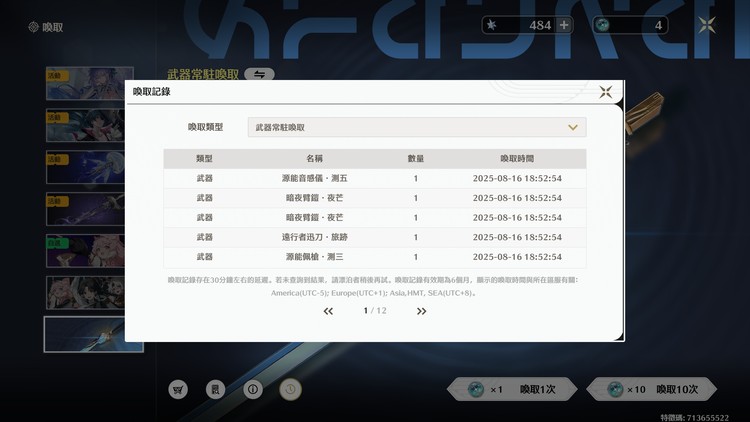Open the banner details info icon
The image size is (750, 422).
253,389
